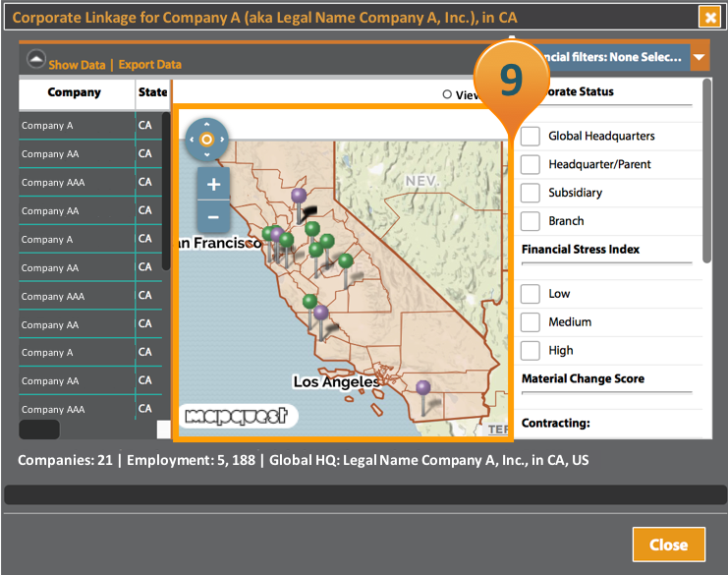Click the map pan compass control

(206, 140)
